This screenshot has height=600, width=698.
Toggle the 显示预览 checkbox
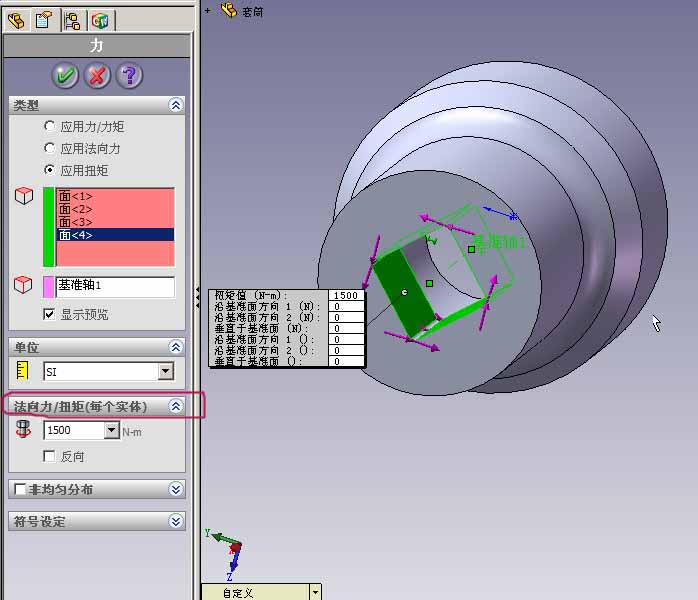click(x=49, y=314)
